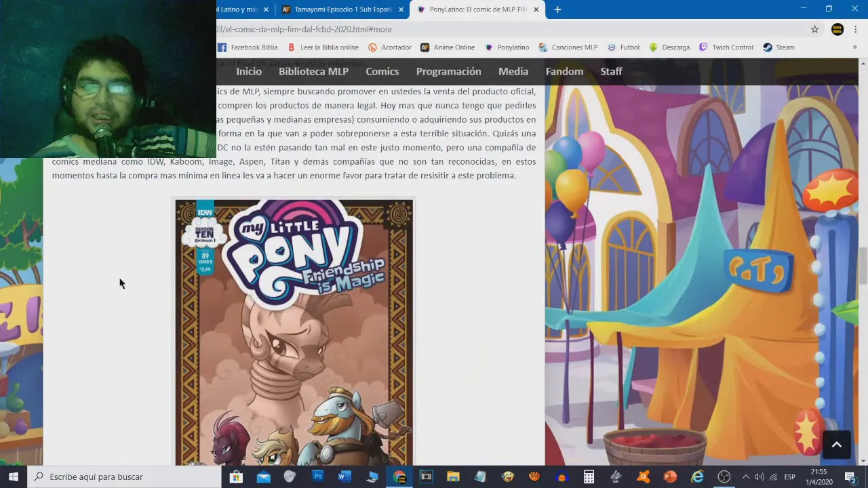Open Microsoft Store from the taskbar
The image size is (868, 488).
point(236,476)
